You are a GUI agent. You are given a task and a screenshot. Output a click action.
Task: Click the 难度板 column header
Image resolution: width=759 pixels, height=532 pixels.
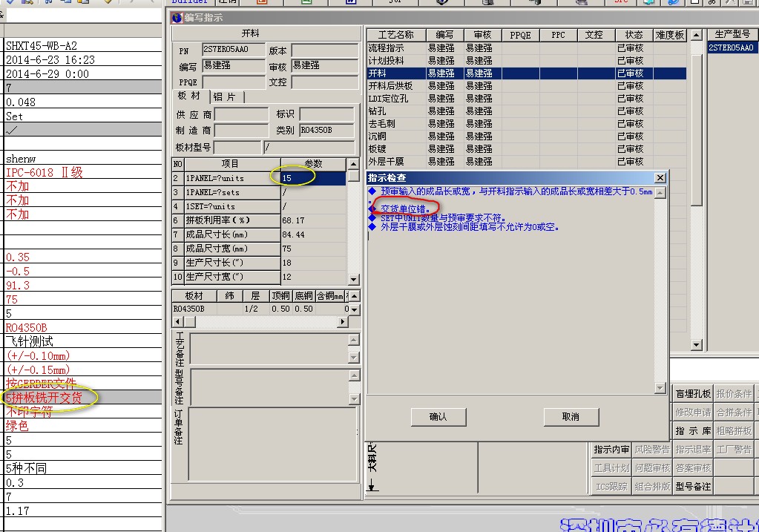pos(670,35)
